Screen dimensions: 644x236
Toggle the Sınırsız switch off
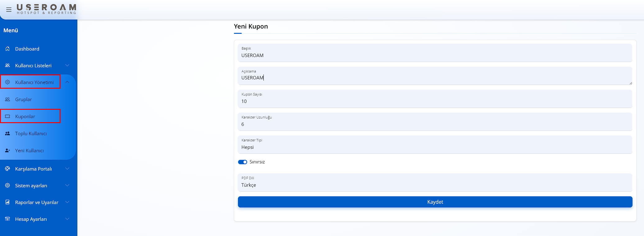242,162
